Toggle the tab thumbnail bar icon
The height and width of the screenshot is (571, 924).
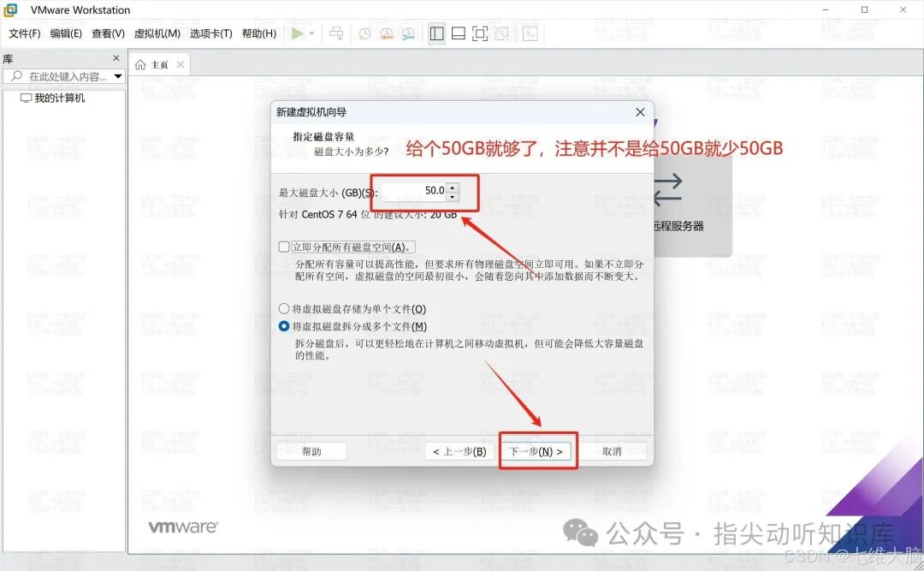[459, 33]
